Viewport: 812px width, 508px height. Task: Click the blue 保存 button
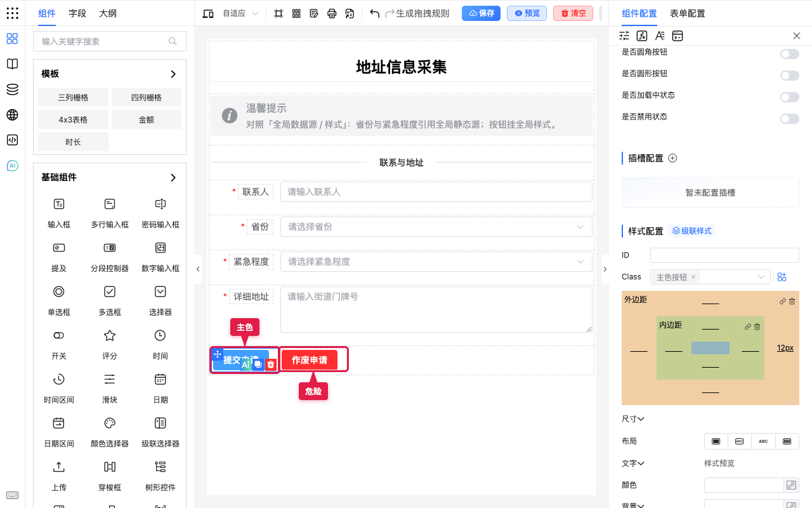(481, 13)
